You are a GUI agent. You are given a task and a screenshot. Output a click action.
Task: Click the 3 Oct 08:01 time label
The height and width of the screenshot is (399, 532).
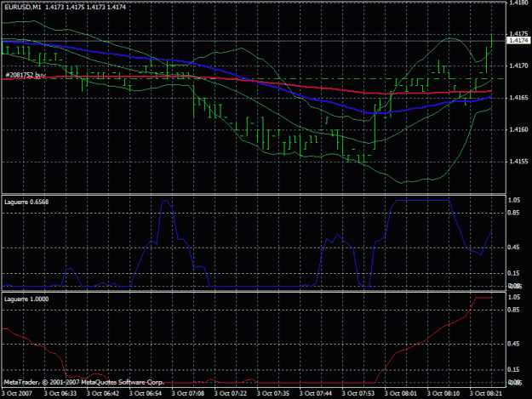(x=400, y=394)
